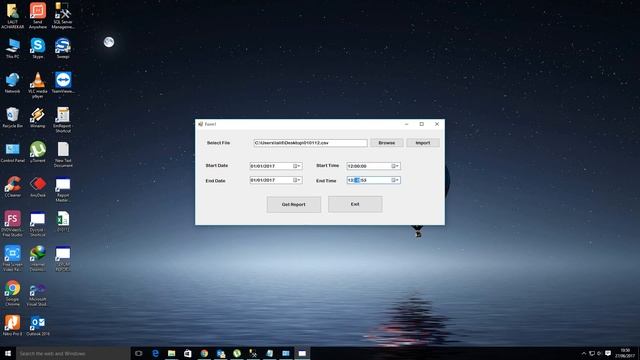Select the Winamp desktop icon
The height and width of the screenshot is (360, 640).
click(x=38, y=118)
